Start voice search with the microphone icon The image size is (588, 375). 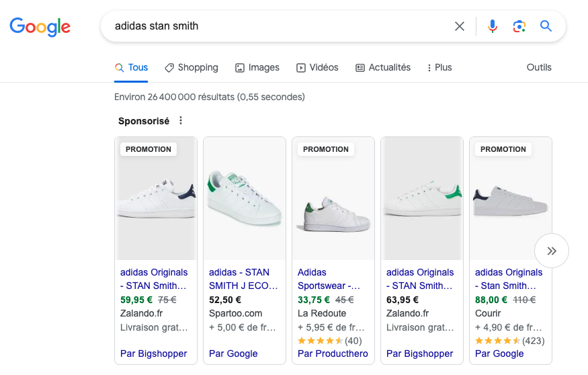[x=493, y=26]
